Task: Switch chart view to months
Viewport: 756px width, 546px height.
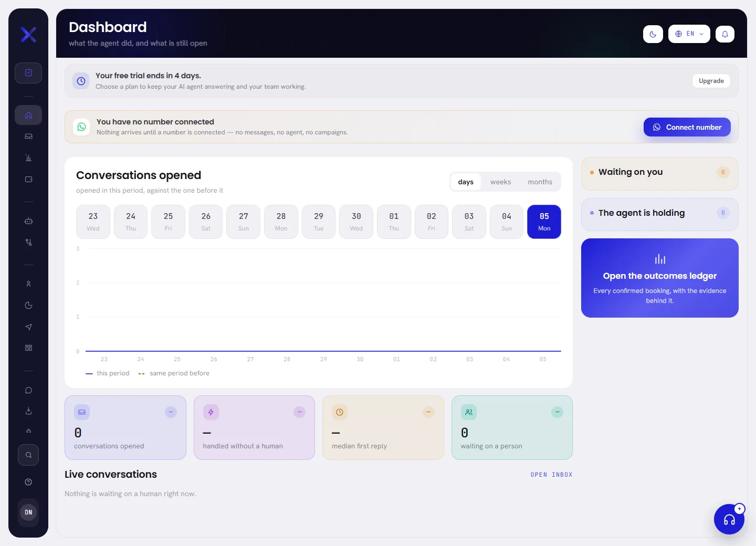Action: pos(540,182)
